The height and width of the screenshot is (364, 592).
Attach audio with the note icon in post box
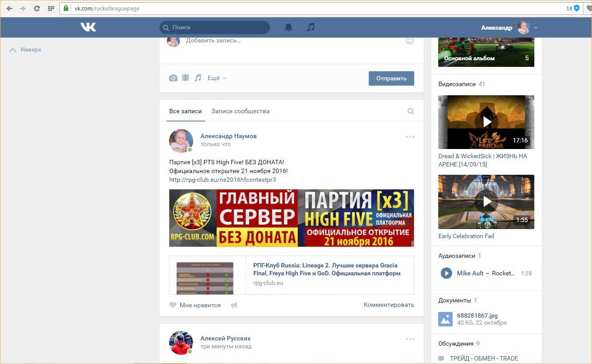pyautogui.click(x=198, y=78)
